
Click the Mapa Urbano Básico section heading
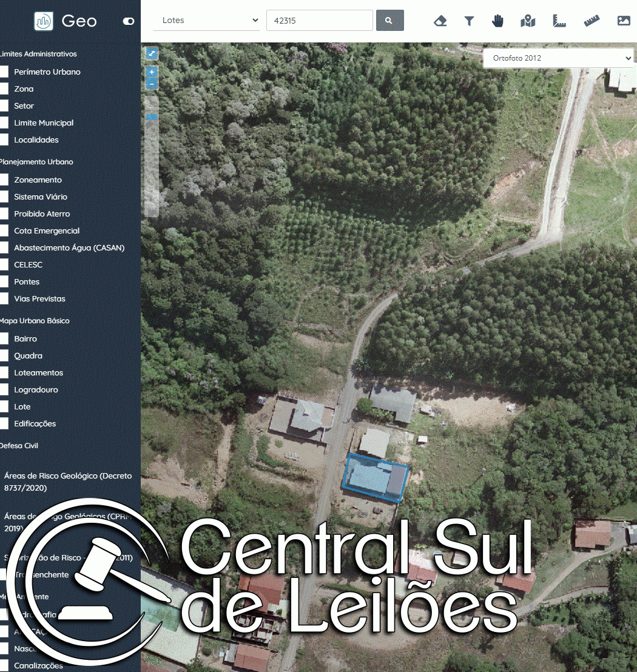tap(35, 321)
